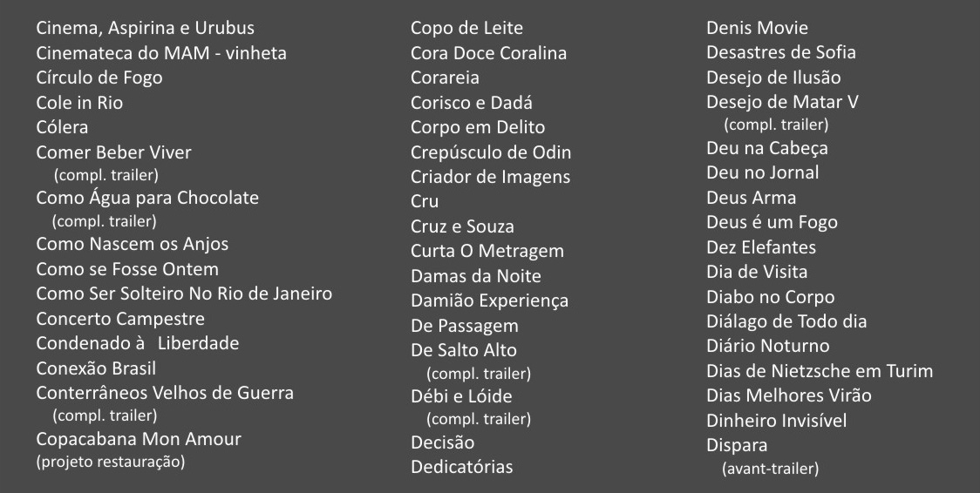Click Denis Movie title

(x=757, y=28)
